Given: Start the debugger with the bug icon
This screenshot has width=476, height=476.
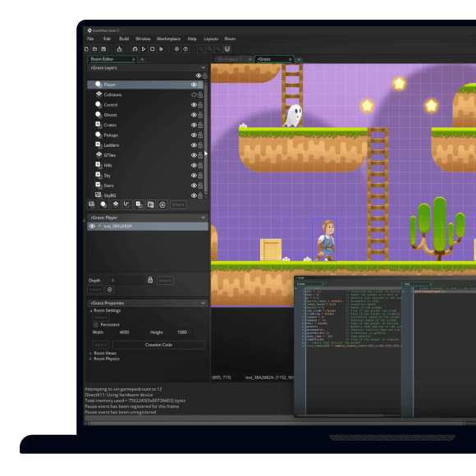Looking at the screenshot, I should [135, 49].
